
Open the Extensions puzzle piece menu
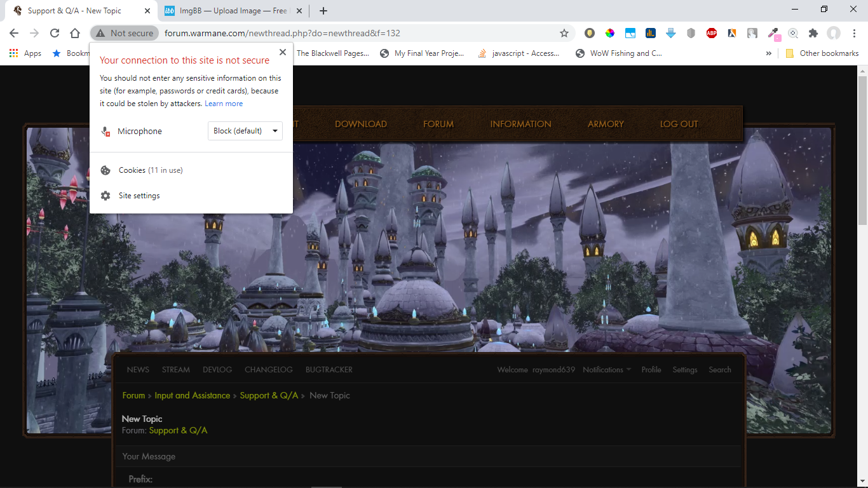click(813, 33)
